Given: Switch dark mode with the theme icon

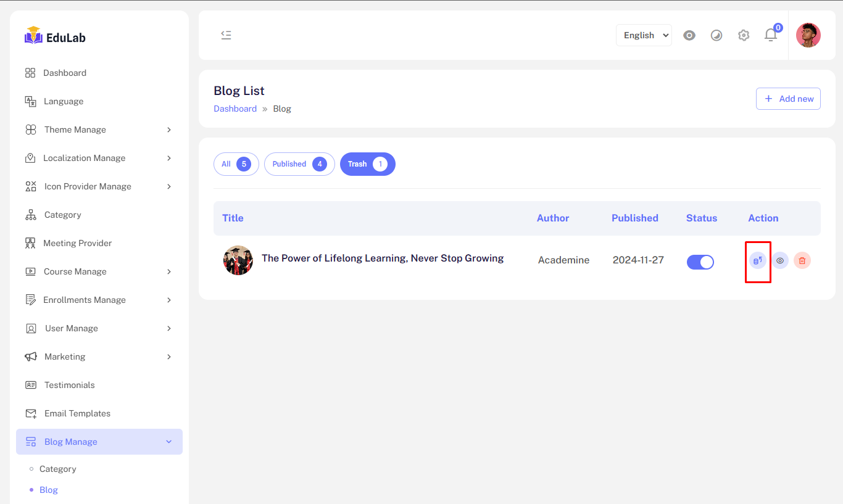Looking at the screenshot, I should (716, 35).
